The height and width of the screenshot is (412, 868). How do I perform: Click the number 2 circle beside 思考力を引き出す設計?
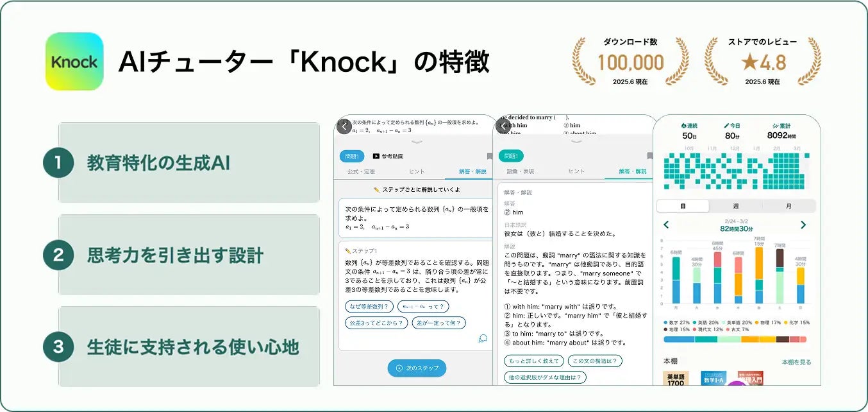(58, 255)
